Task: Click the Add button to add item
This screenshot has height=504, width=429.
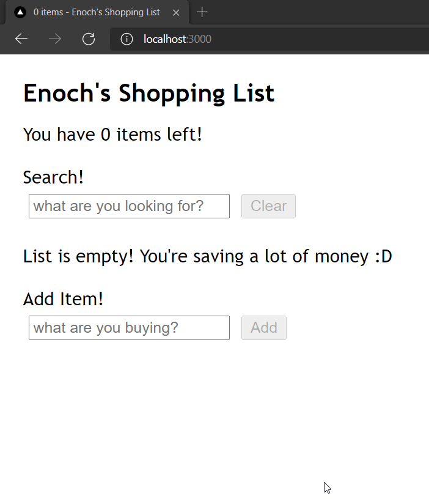Action: tap(264, 328)
